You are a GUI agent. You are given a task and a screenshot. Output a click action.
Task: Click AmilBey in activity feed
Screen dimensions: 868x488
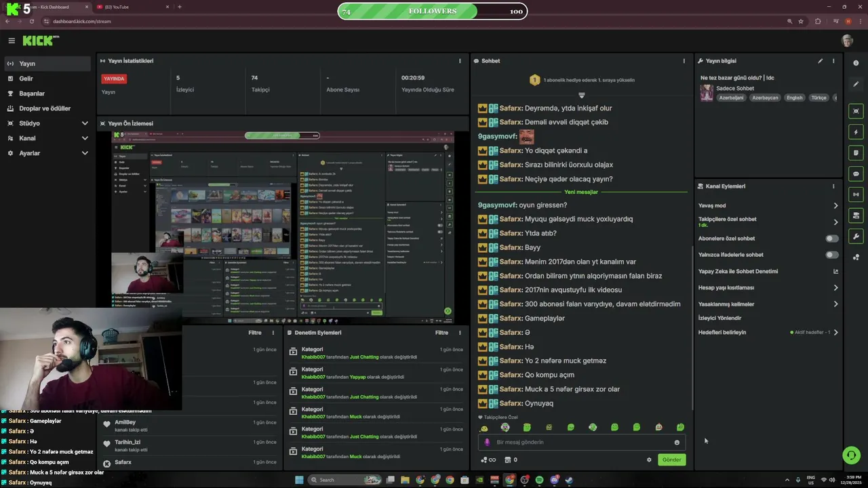(125, 422)
